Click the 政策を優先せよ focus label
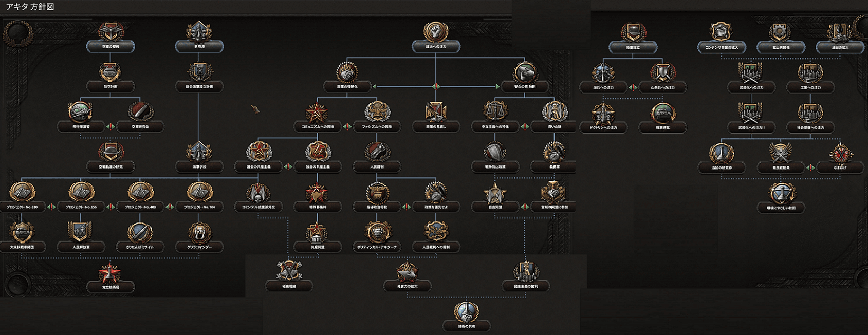Viewport: 868px width, 335px height. pos(436,207)
